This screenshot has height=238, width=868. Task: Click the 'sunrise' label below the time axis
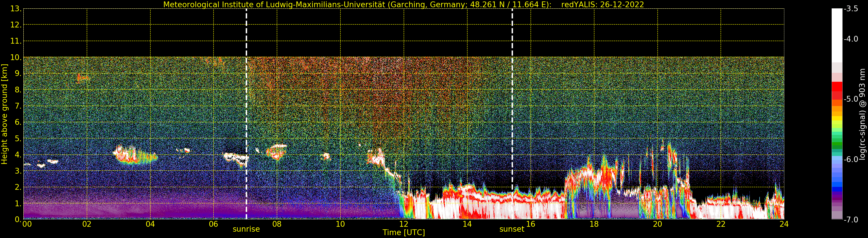click(246, 229)
